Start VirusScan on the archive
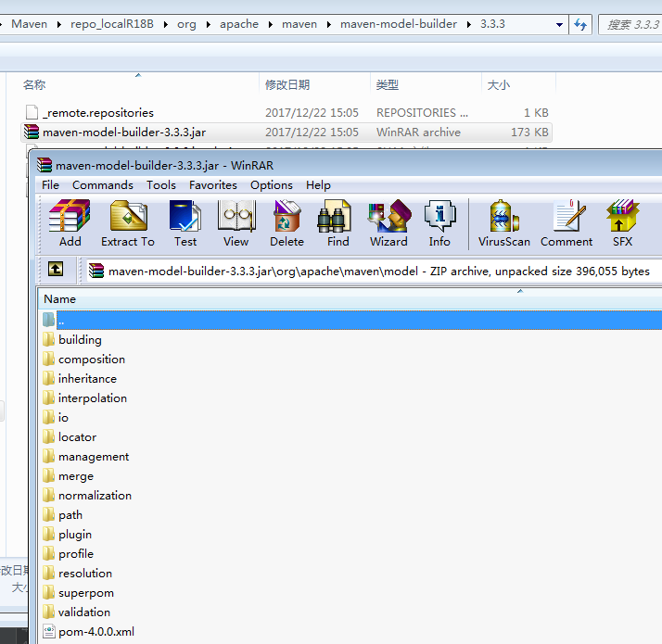The height and width of the screenshot is (644, 662). 503,222
